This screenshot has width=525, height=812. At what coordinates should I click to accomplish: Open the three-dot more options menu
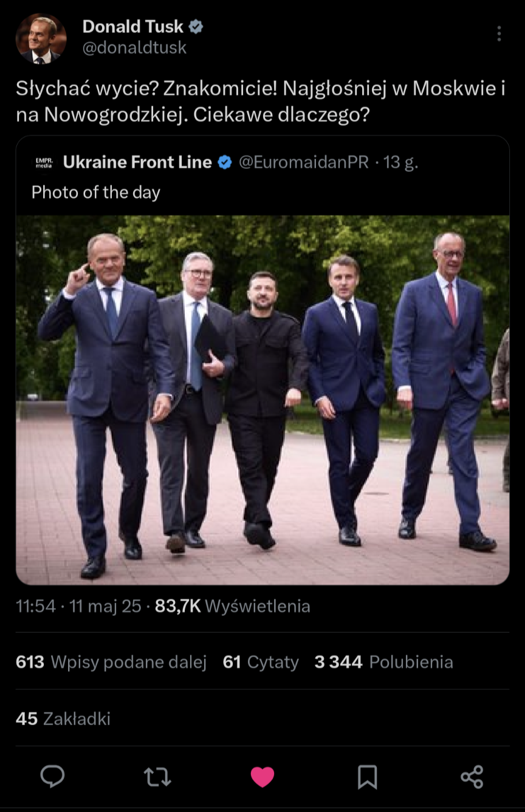point(499,33)
